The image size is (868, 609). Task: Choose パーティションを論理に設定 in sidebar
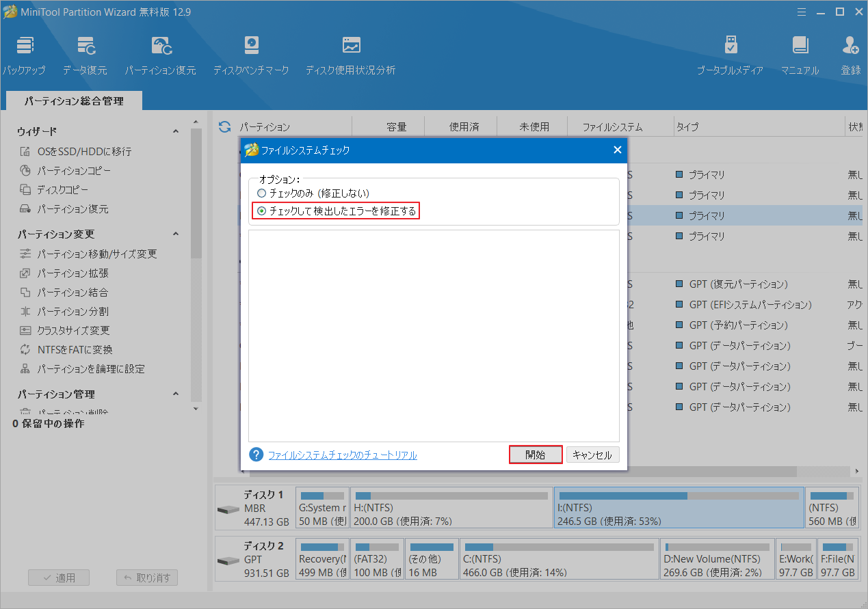[x=82, y=368]
